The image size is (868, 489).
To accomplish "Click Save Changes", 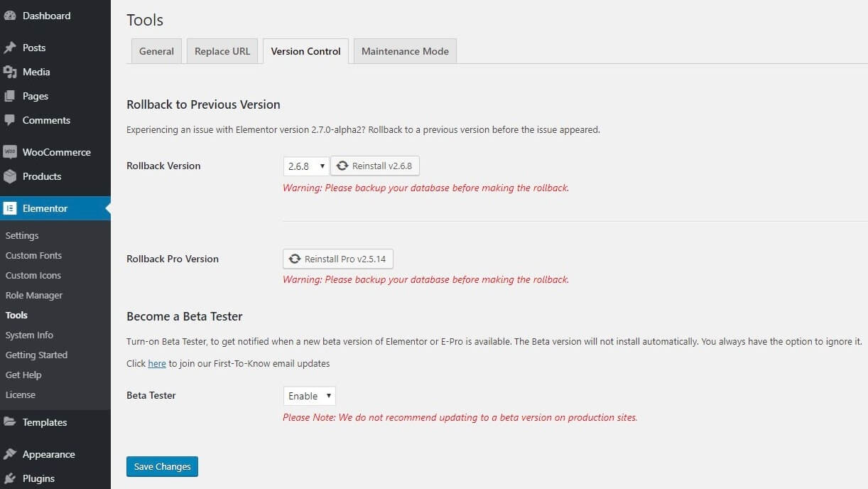I will pyautogui.click(x=161, y=466).
